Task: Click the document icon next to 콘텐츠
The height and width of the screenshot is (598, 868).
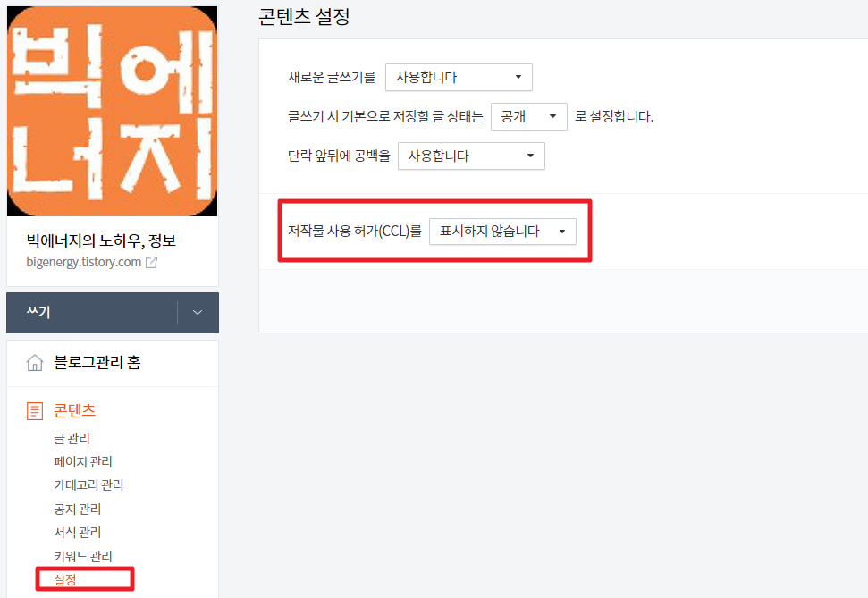Action: (34, 410)
